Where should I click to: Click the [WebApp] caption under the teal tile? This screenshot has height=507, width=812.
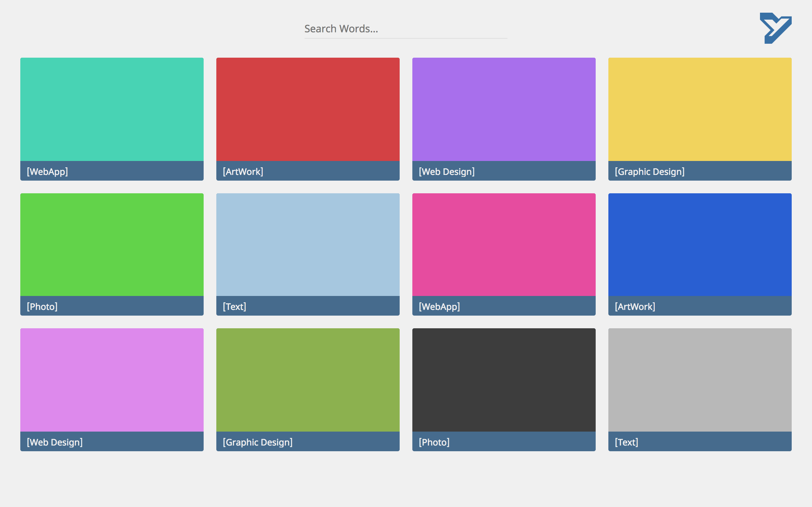point(47,172)
